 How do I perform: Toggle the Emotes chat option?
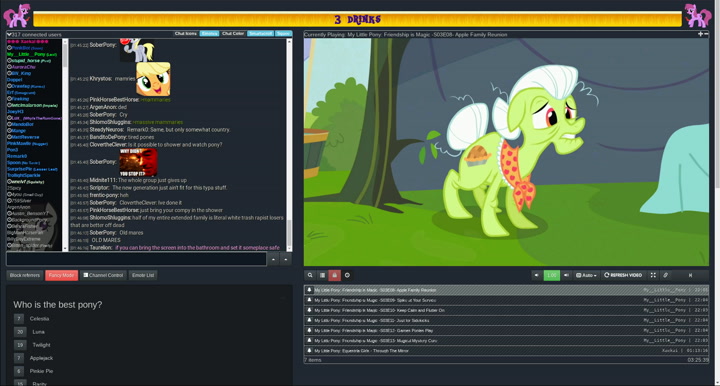[209, 34]
